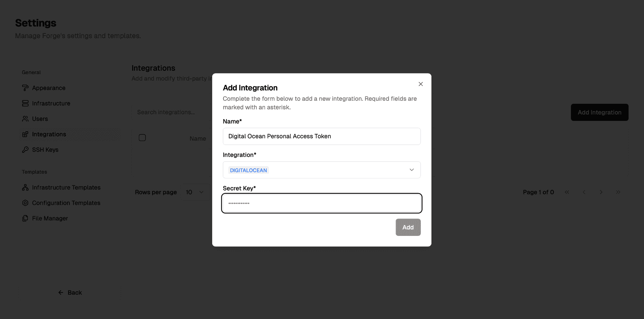The width and height of the screenshot is (644, 319).
Task: Click the Settings page heading
Action: 36,23
